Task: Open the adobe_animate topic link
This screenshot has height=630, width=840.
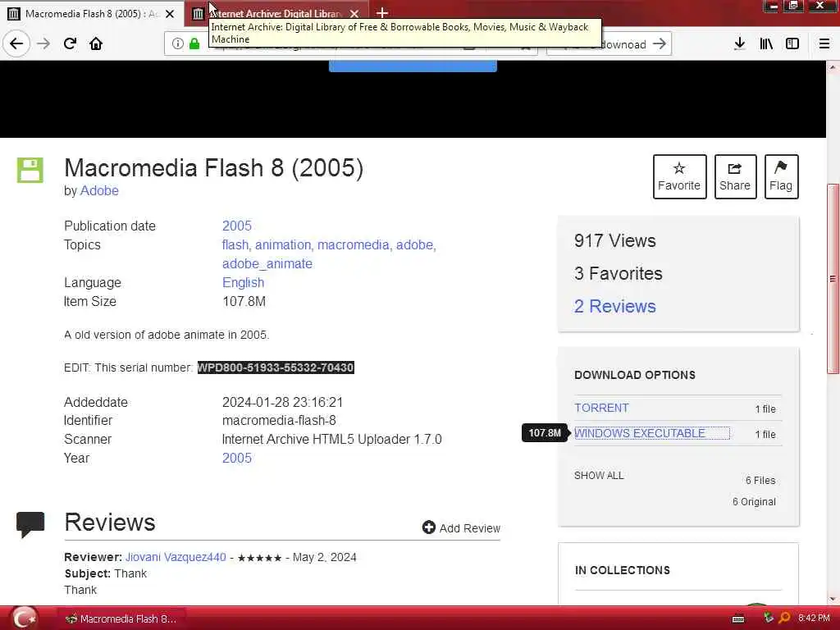Action: [267, 263]
